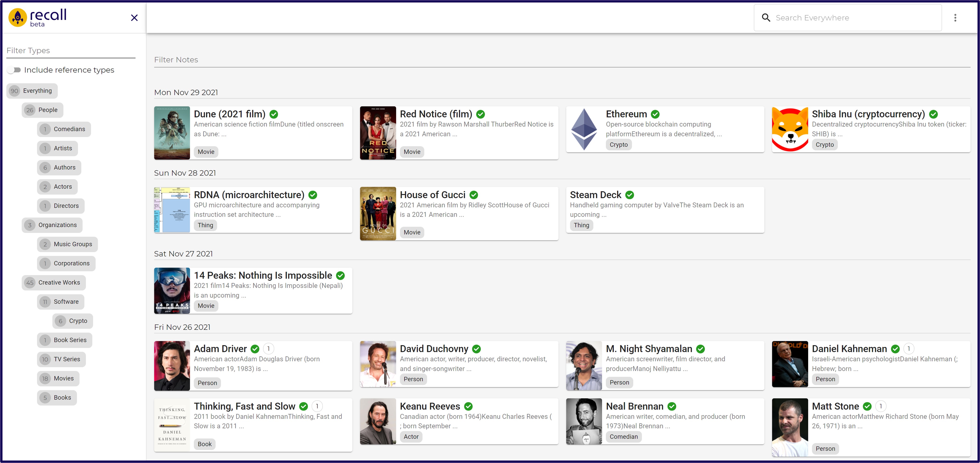Click the Movie tag on Dune card
The width and height of the screenshot is (980, 463).
pos(206,152)
